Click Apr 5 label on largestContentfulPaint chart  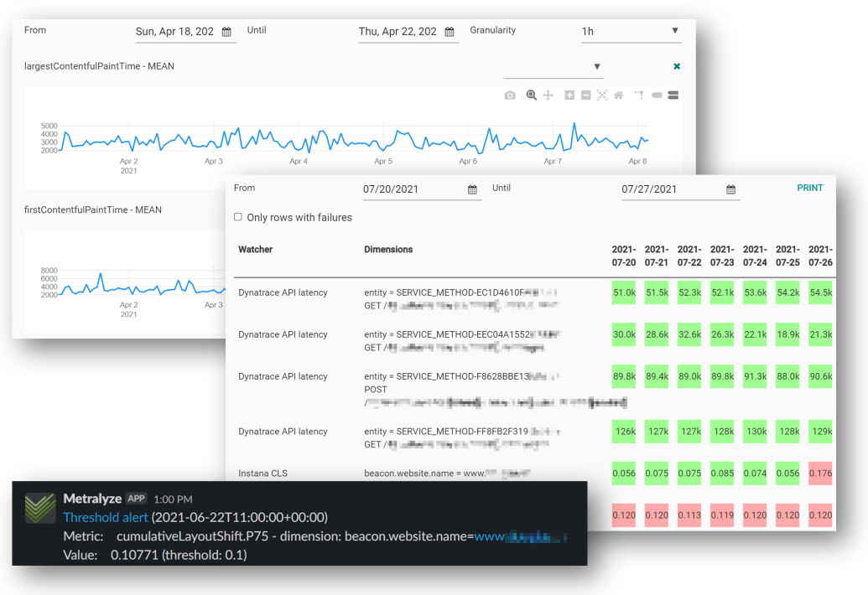click(383, 162)
